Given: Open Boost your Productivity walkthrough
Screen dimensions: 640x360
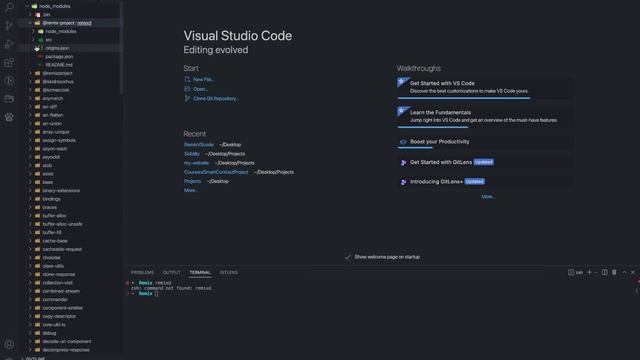Looking at the screenshot, I should tap(484, 142).
